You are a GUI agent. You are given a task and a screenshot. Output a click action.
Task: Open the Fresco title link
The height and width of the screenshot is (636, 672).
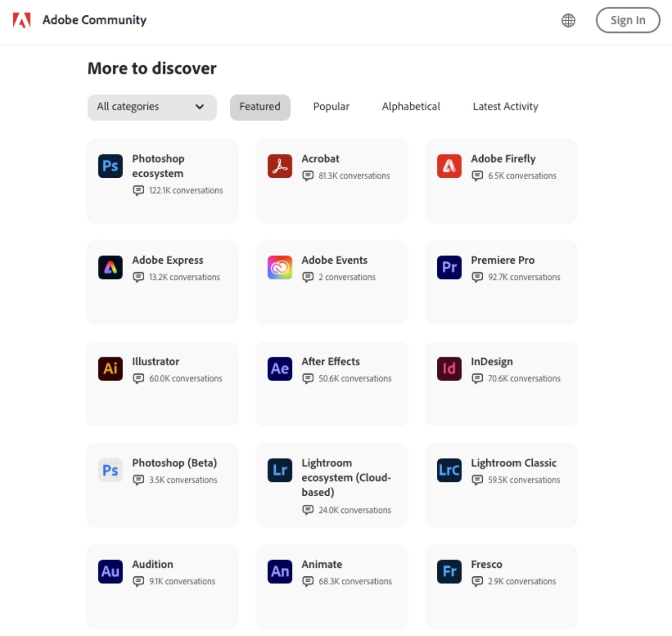(x=486, y=564)
